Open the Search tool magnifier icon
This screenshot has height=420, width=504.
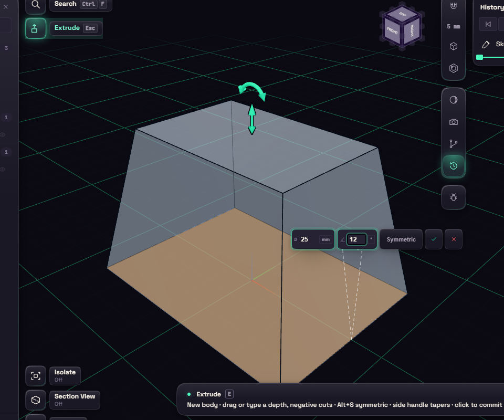(x=35, y=5)
